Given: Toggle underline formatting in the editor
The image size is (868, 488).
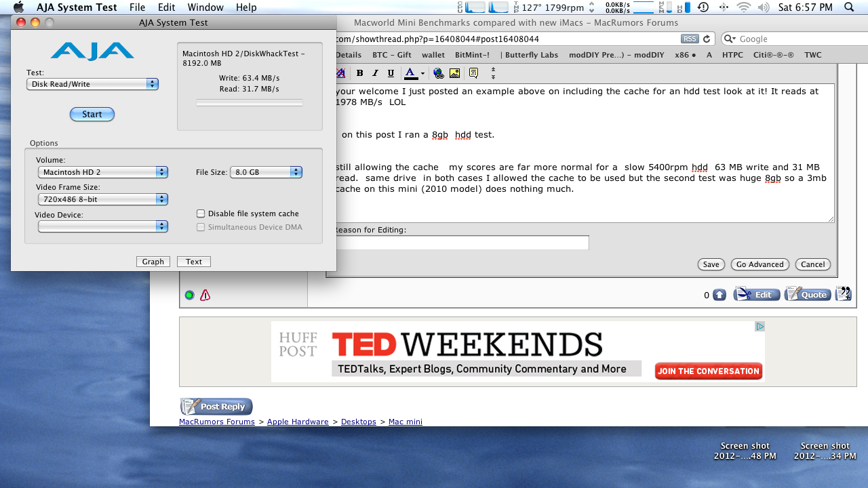Looking at the screenshot, I should [391, 73].
